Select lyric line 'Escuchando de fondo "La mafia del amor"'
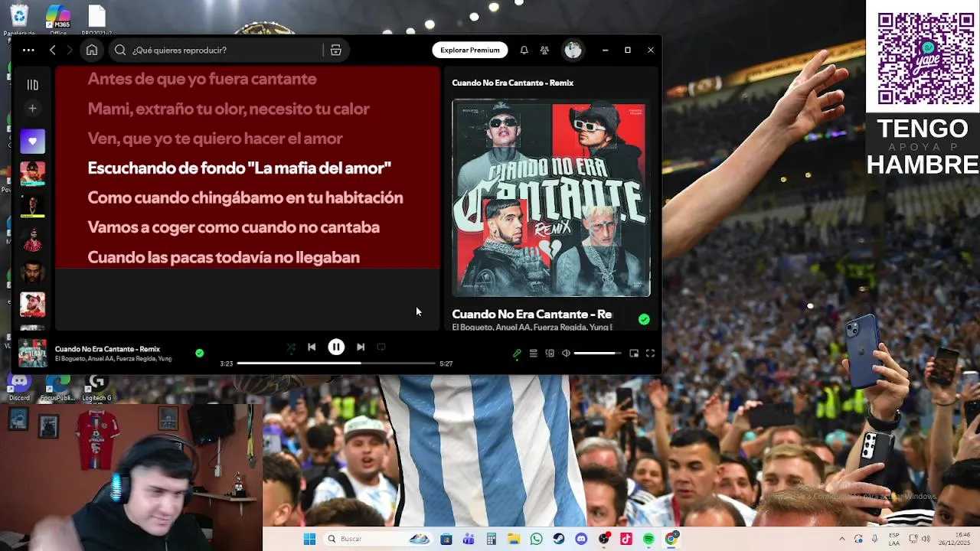Viewport: 980px width, 551px height. tap(240, 168)
